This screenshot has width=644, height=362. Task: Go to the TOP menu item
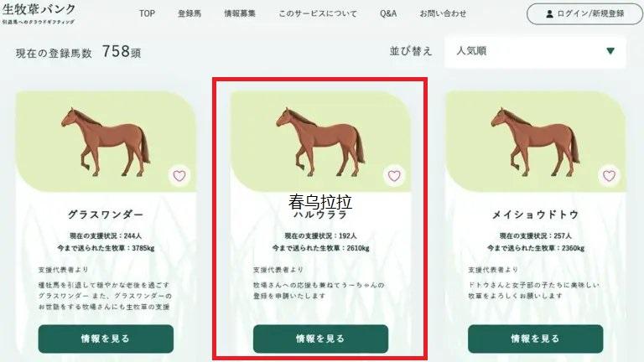[x=147, y=13]
